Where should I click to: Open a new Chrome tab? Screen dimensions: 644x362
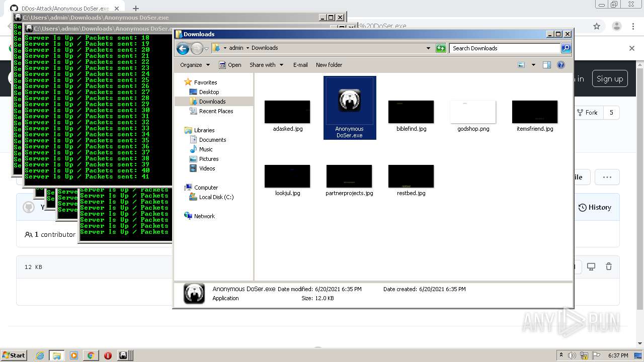[x=135, y=9]
